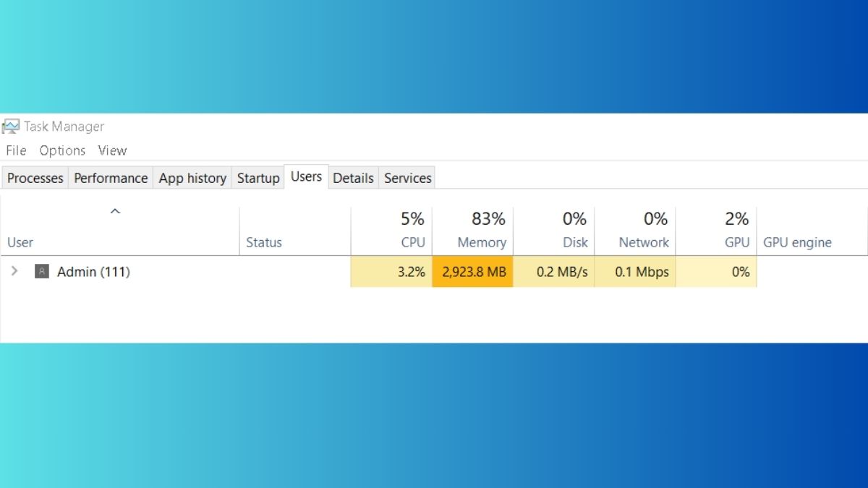Open the View menu
The width and height of the screenshot is (868, 488).
tap(112, 150)
